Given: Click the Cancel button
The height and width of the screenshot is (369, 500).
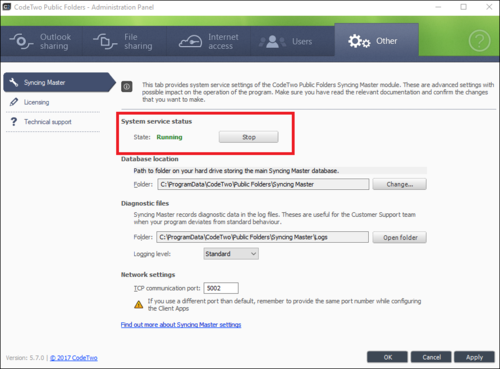Looking at the screenshot, I should pyautogui.click(x=431, y=357).
